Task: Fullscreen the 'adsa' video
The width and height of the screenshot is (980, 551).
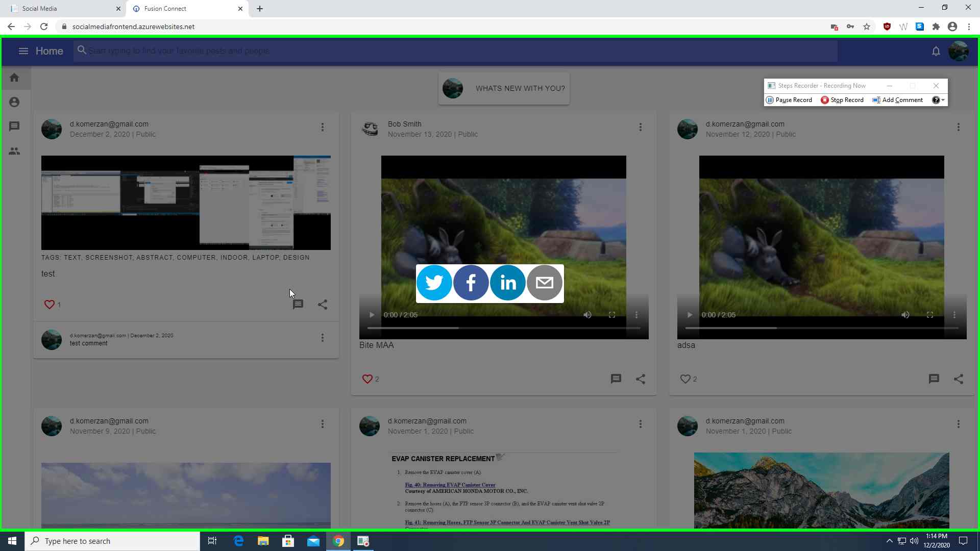Action: (930, 315)
